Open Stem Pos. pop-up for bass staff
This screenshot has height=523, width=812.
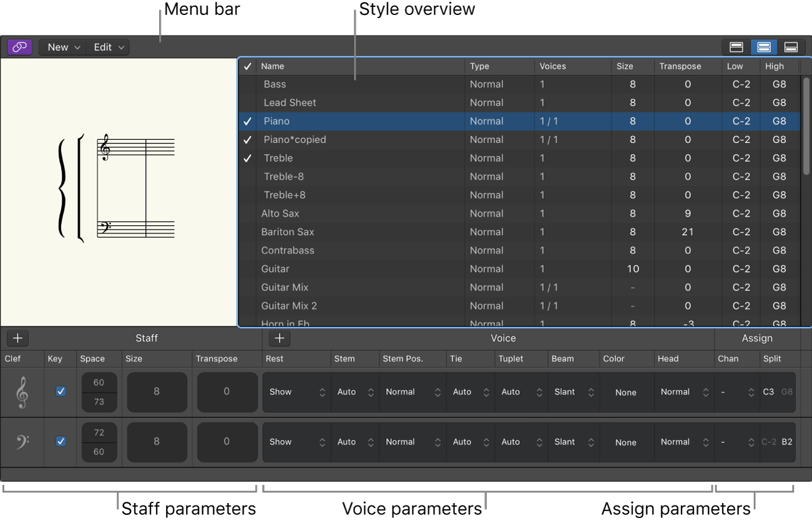click(413, 442)
